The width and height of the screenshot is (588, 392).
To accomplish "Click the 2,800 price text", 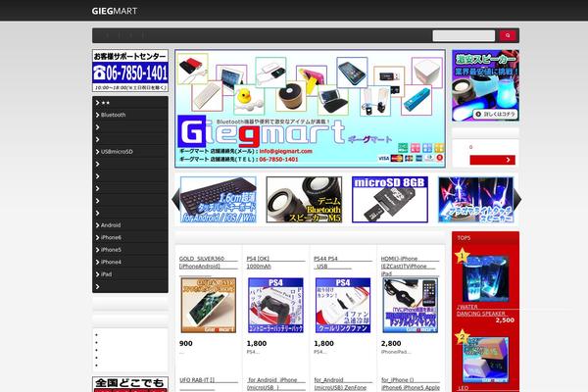I will 391,343.
